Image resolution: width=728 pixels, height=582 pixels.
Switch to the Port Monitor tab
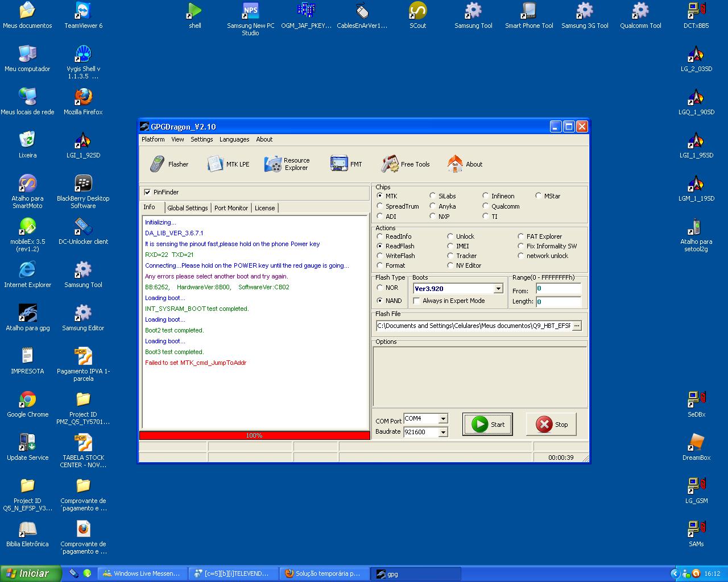pyautogui.click(x=231, y=208)
